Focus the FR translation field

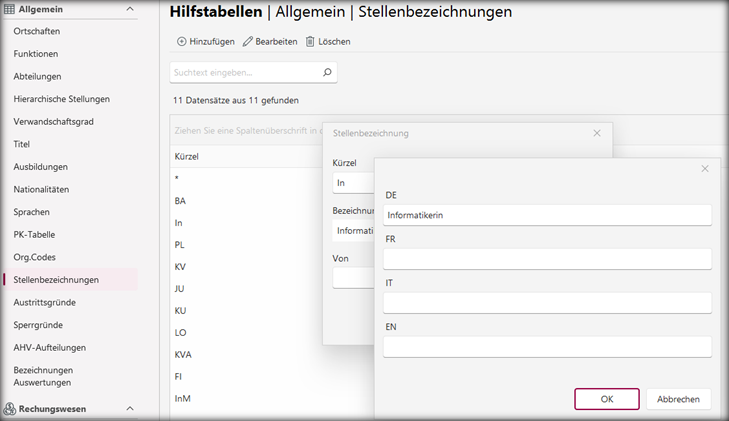click(x=547, y=259)
